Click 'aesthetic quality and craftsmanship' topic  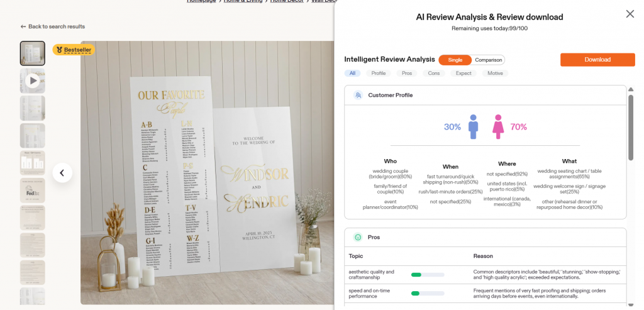[x=371, y=275]
